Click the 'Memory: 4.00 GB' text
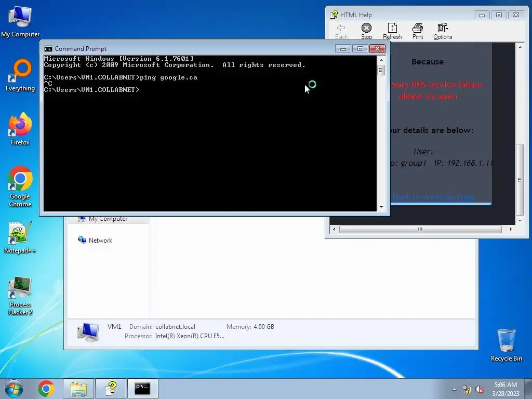The height and width of the screenshot is (399, 532). click(250, 327)
